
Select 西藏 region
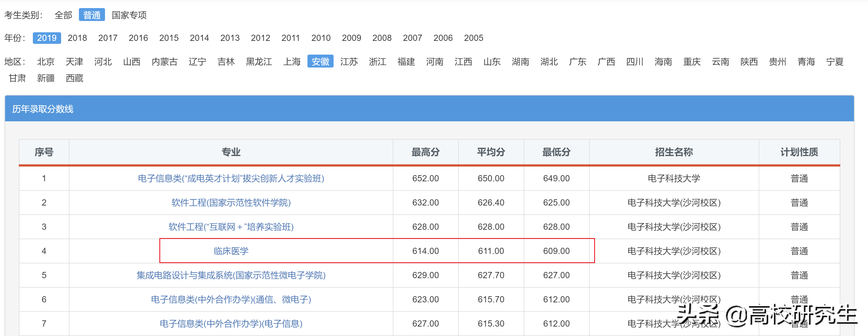(75, 78)
